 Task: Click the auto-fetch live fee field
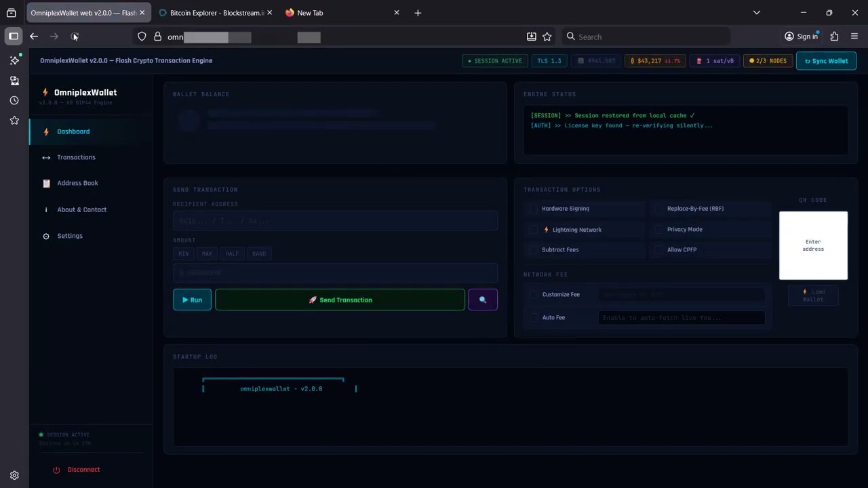[682, 317]
